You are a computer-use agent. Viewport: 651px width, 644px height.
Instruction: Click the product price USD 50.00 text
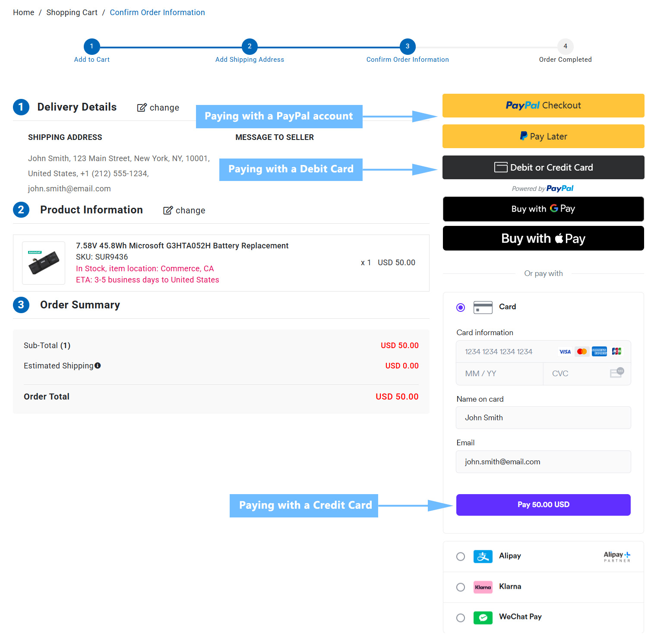pyautogui.click(x=396, y=263)
